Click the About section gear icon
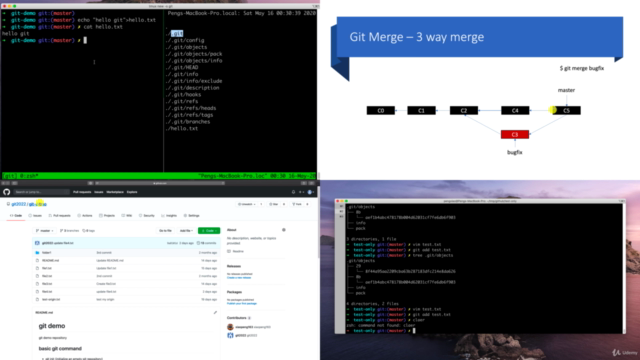This screenshot has width=640, height=360. click(x=284, y=230)
